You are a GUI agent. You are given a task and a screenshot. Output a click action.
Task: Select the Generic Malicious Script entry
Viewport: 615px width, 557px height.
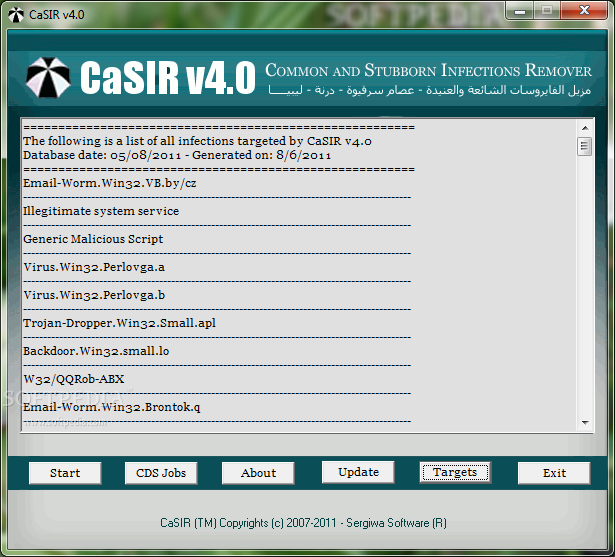click(93, 239)
